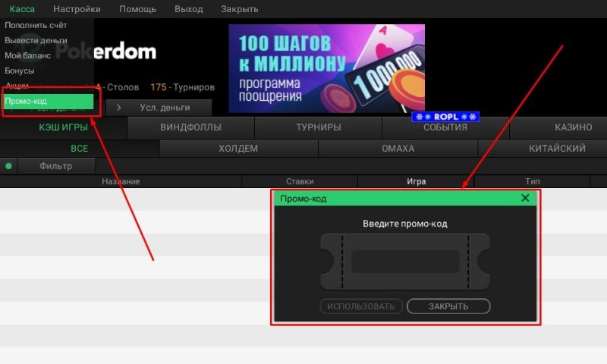Click the green filter status dot
The width and height of the screenshot is (607, 364).
9,166
